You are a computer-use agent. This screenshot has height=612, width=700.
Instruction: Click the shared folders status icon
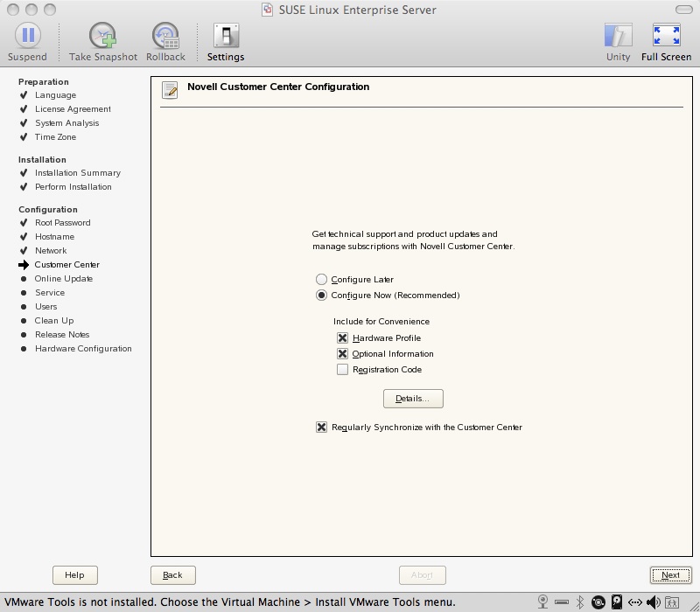tap(672, 602)
